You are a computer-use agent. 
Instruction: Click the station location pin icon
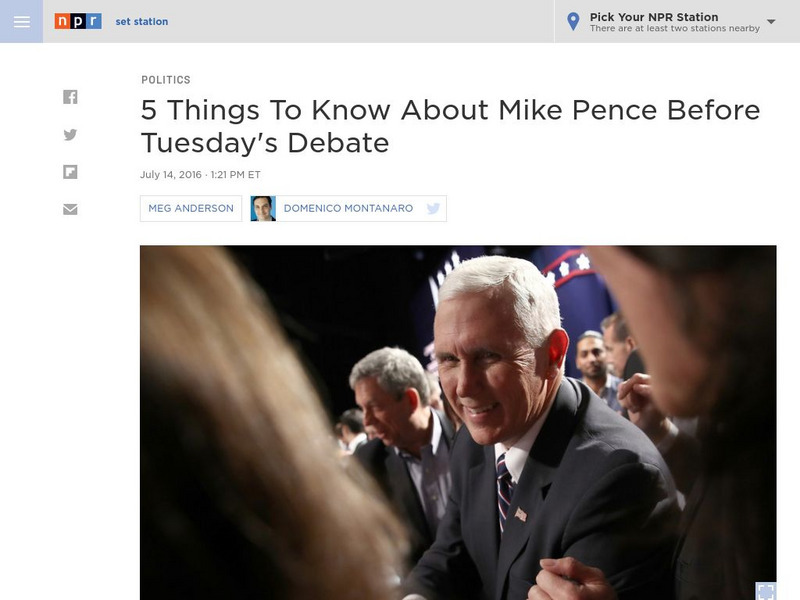[573, 21]
